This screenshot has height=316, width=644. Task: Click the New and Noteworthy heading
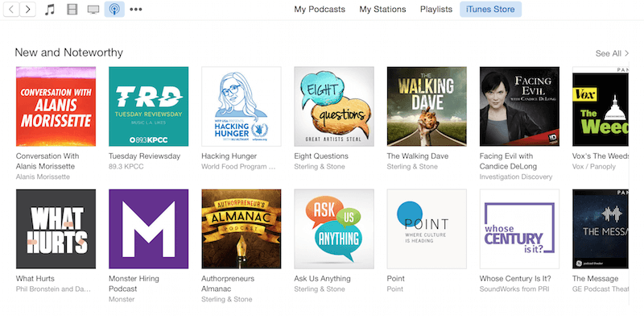69,52
